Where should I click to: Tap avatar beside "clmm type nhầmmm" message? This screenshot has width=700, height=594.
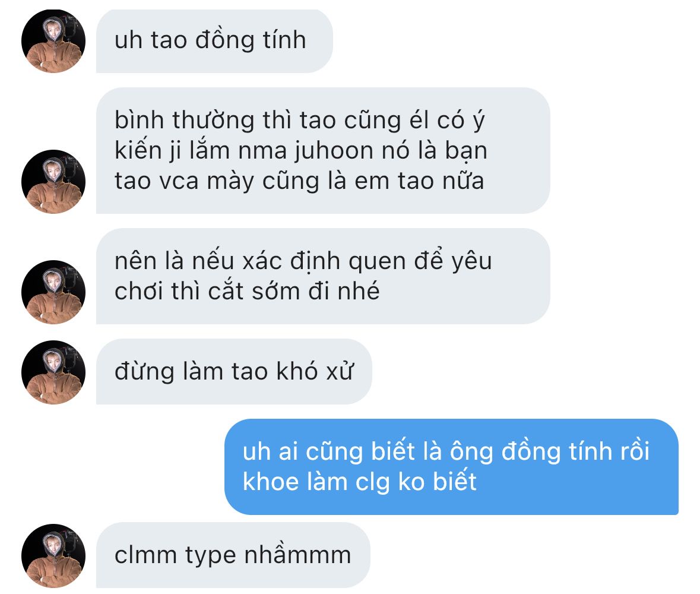pyautogui.click(x=53, y=555)
